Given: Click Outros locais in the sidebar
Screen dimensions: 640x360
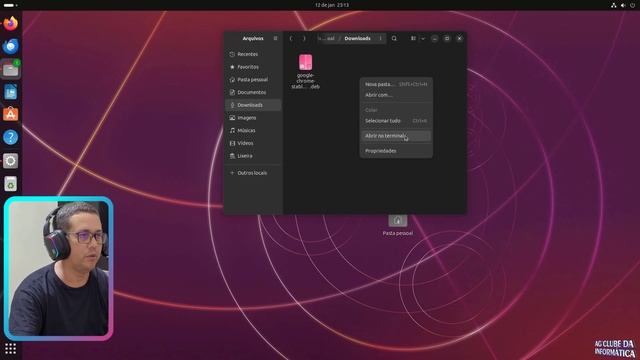Looking at the screenshot, I should coord(253,173).
